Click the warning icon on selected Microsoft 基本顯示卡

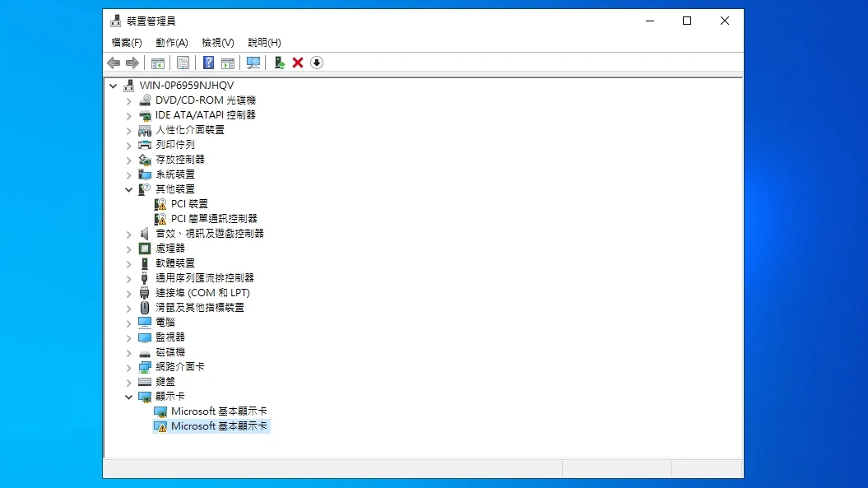(160, 426)
